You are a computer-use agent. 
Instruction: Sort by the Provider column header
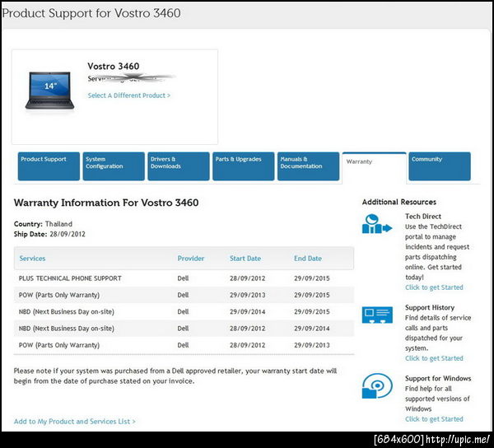click(191, 259)
